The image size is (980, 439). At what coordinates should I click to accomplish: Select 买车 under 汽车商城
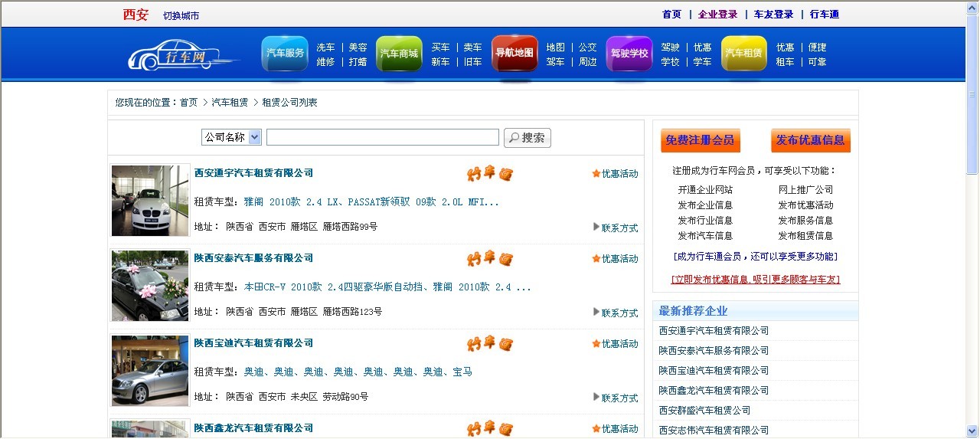coord(441,48)
